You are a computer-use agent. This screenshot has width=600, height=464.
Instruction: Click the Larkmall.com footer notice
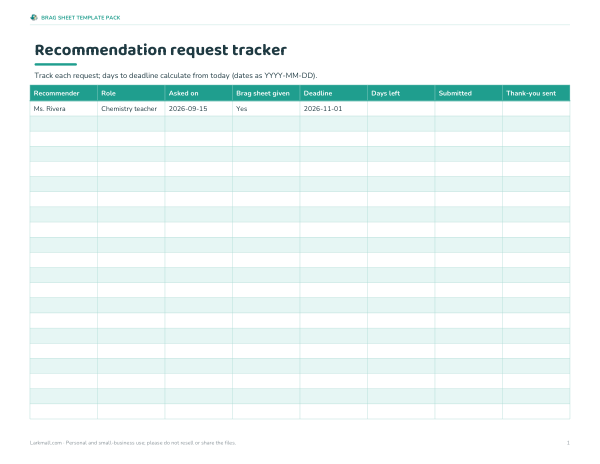[x=133, y=443]
